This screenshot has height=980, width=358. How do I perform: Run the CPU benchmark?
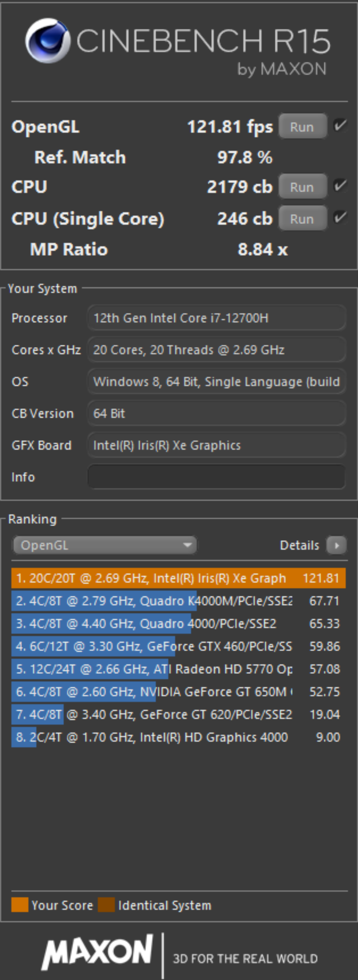click(303, 187)
